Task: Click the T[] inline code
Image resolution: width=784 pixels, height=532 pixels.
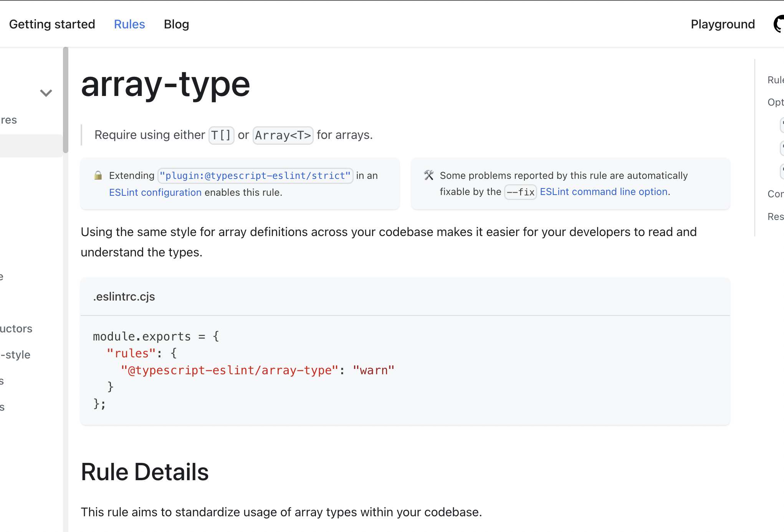Action: click(x=221, y=135)
